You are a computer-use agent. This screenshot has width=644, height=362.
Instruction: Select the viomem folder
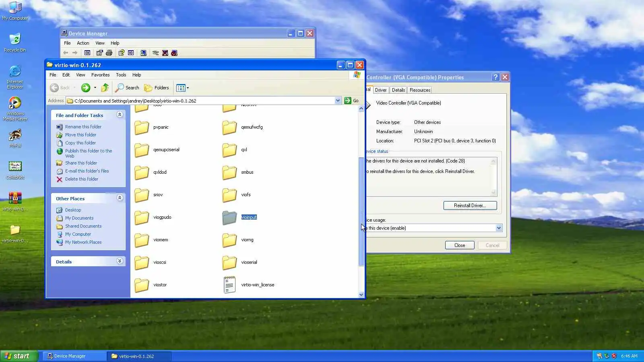[151, 240]
